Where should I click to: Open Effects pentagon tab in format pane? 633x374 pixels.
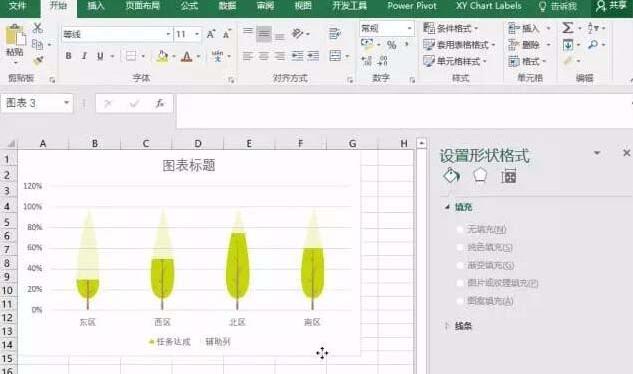[480, 176]
